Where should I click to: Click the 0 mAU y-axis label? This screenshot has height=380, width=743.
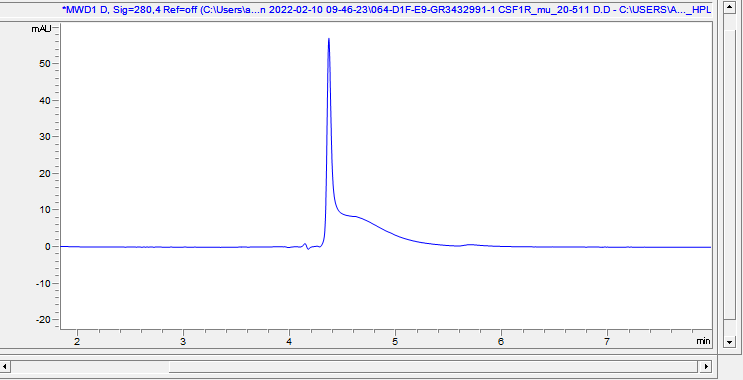point(48,246)
